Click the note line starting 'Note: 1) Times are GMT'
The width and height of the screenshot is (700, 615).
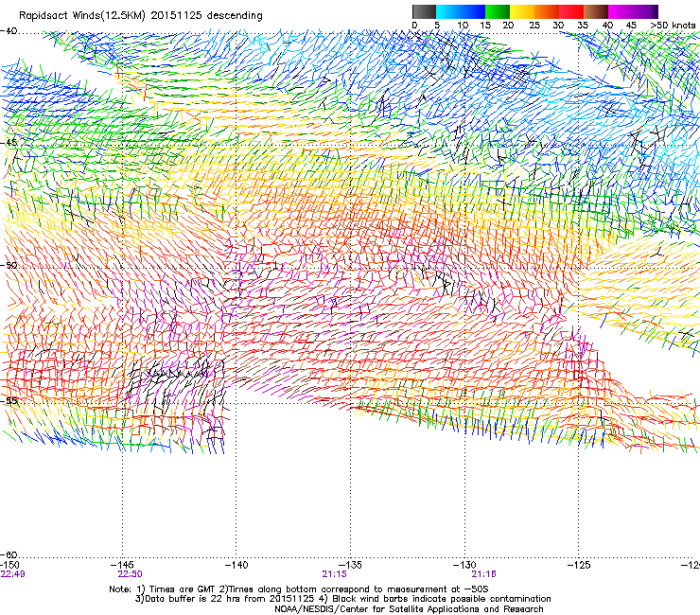(x=299, y=589)
